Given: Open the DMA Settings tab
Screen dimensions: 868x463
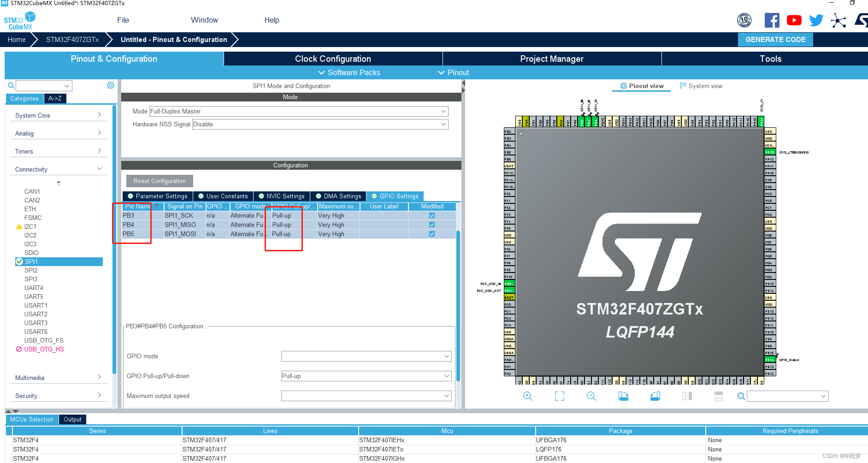Looking at the screenshot, I should coord(338,196).
